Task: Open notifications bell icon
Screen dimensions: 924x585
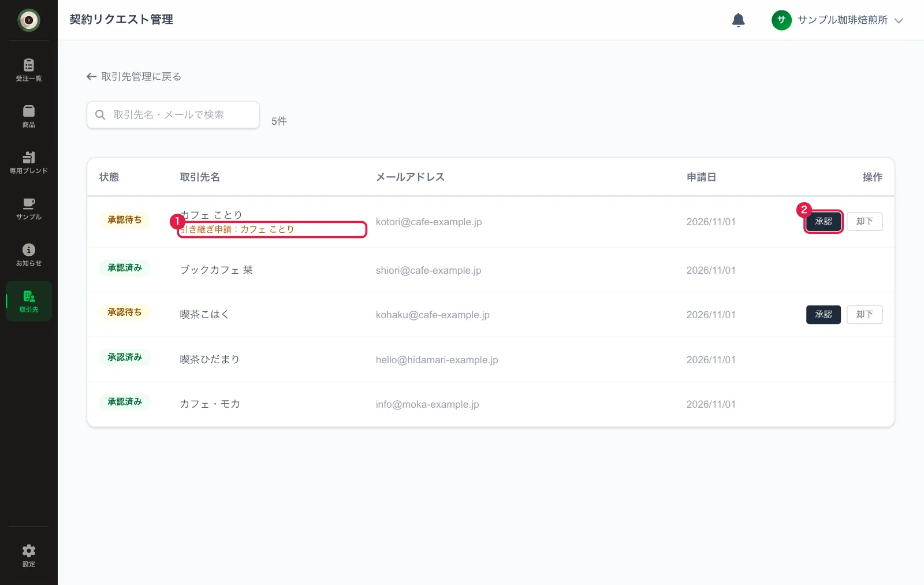Action: [x=738, y=20]
